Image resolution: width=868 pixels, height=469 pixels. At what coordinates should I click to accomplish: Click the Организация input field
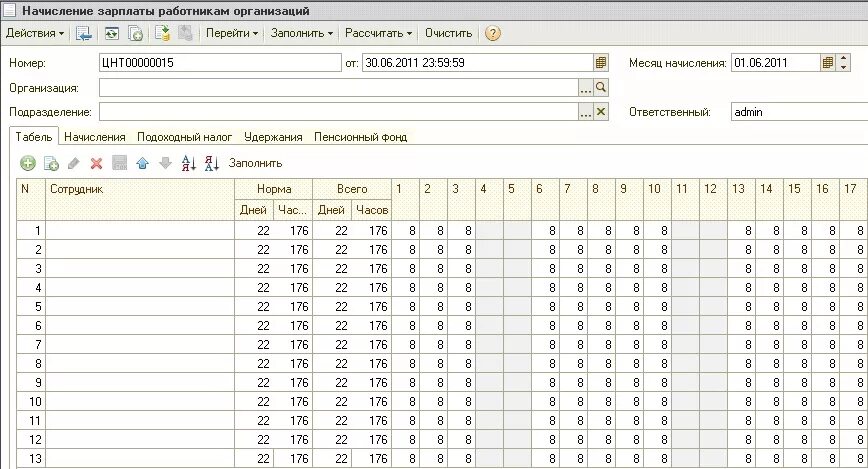339,87
